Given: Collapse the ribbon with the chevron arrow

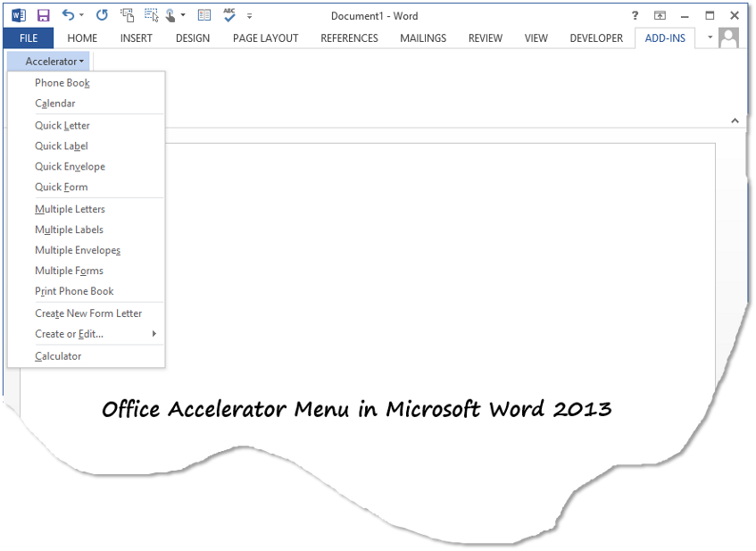Looking at the screenshot, I should click(735, 121).
